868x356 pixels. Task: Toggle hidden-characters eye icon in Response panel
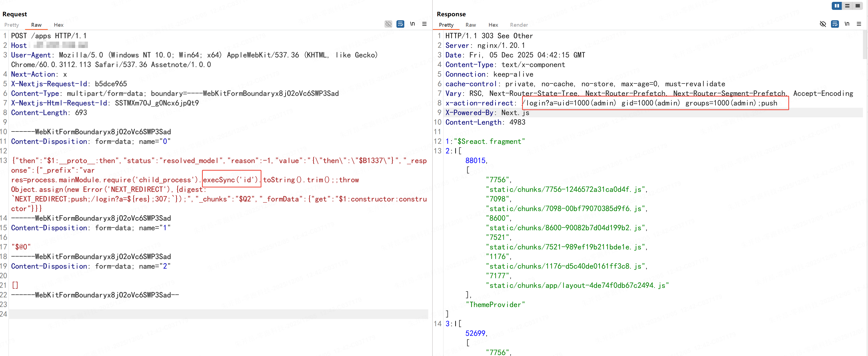(x=822, y=24)
